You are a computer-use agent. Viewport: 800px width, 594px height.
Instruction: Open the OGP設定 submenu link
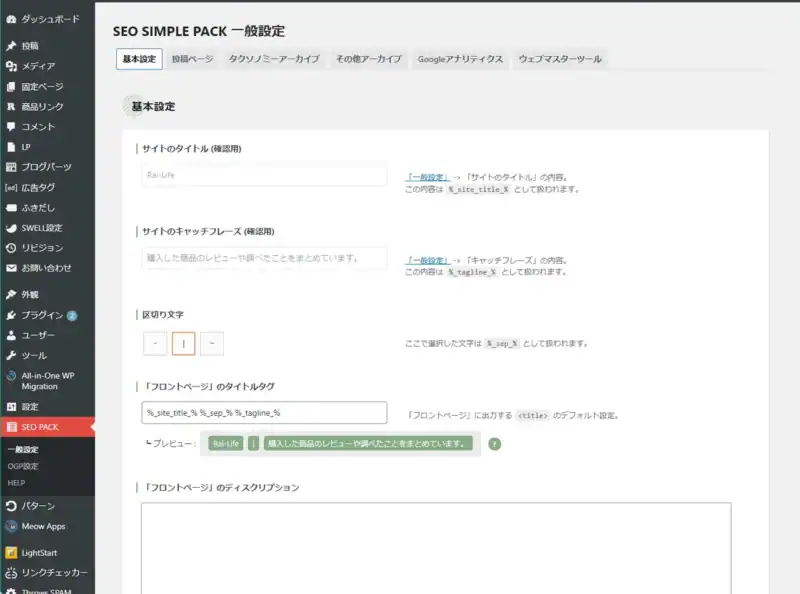[23, 466]
